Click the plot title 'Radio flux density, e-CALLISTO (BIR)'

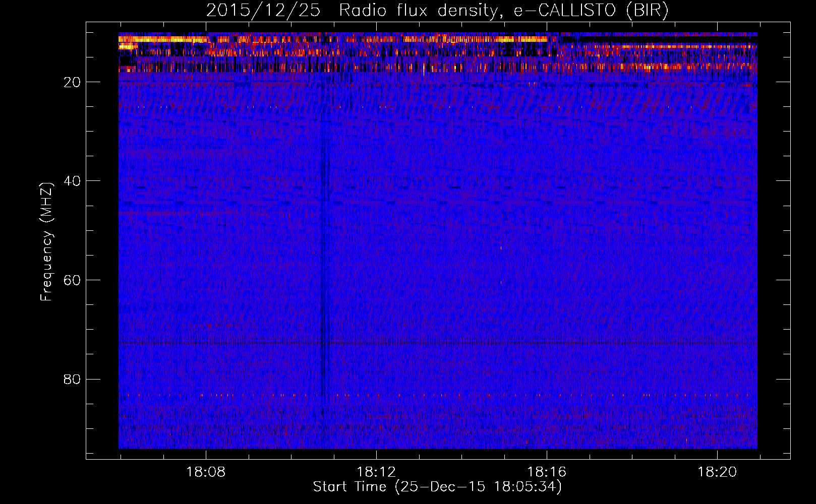coord(503,11)
